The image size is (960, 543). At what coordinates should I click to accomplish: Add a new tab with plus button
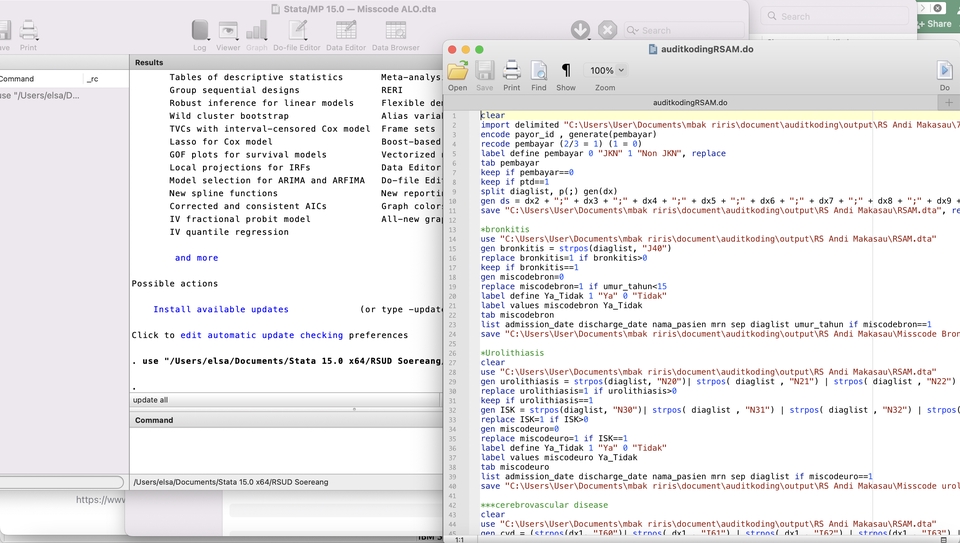tap(949, 102)
